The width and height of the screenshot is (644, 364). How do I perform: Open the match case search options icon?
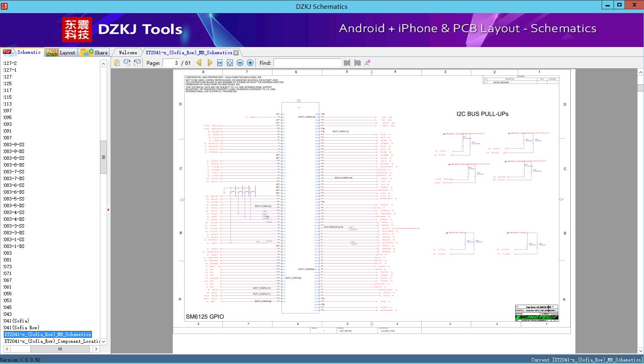click(x=368, y=63)
